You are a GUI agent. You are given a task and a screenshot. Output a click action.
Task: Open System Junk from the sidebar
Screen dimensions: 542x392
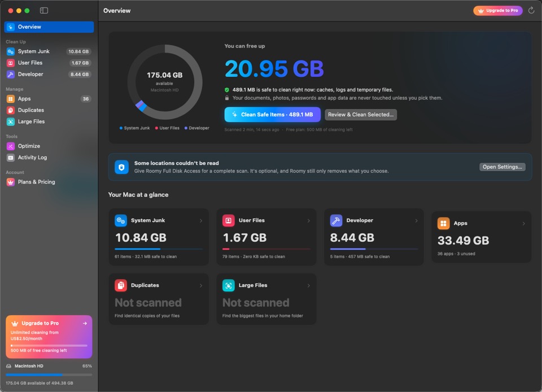coord(49,51)
